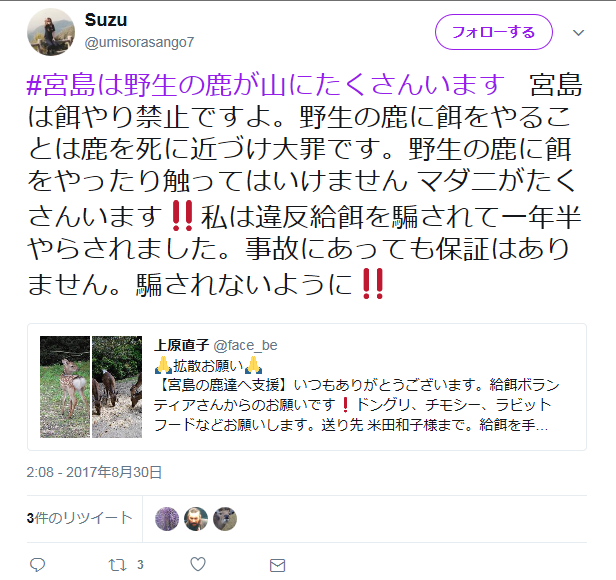Open the fawn photo in quoted tweet

click(x=65, y=387)
